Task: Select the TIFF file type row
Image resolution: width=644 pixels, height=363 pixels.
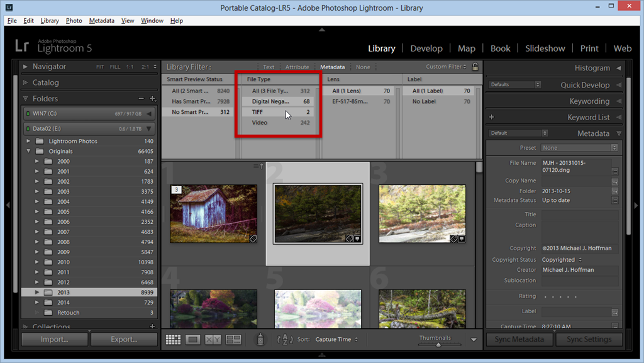Action: 277,112
